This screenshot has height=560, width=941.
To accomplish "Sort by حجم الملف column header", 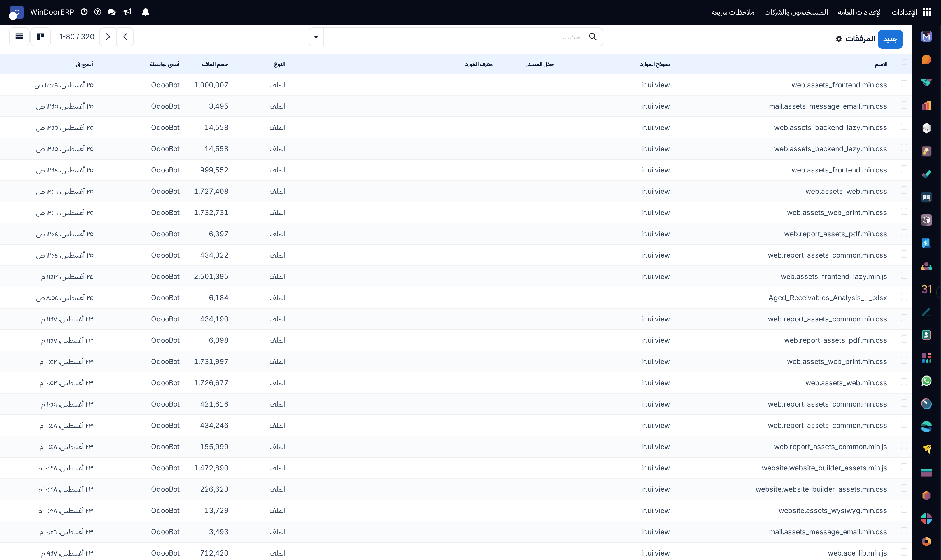I will tap(215, 64).
